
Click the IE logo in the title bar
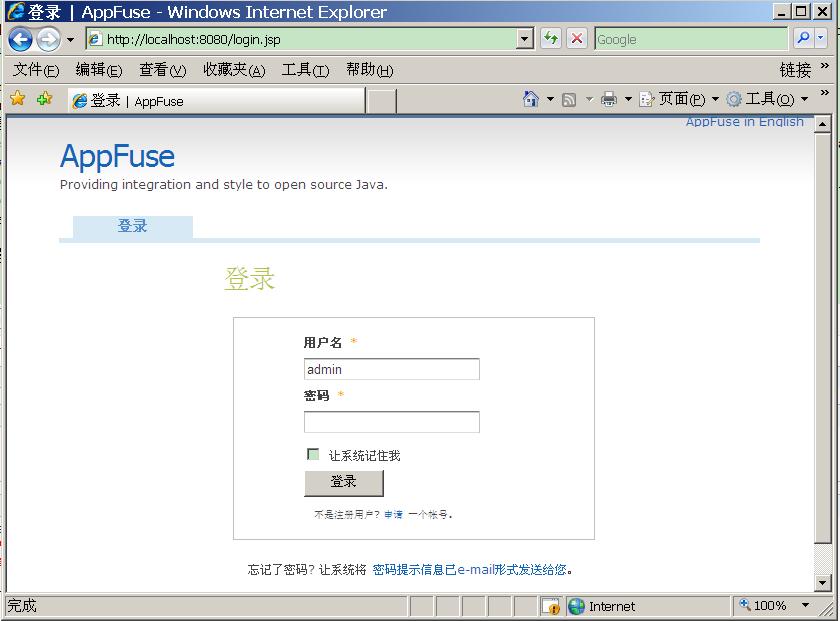tap(16, 11)
